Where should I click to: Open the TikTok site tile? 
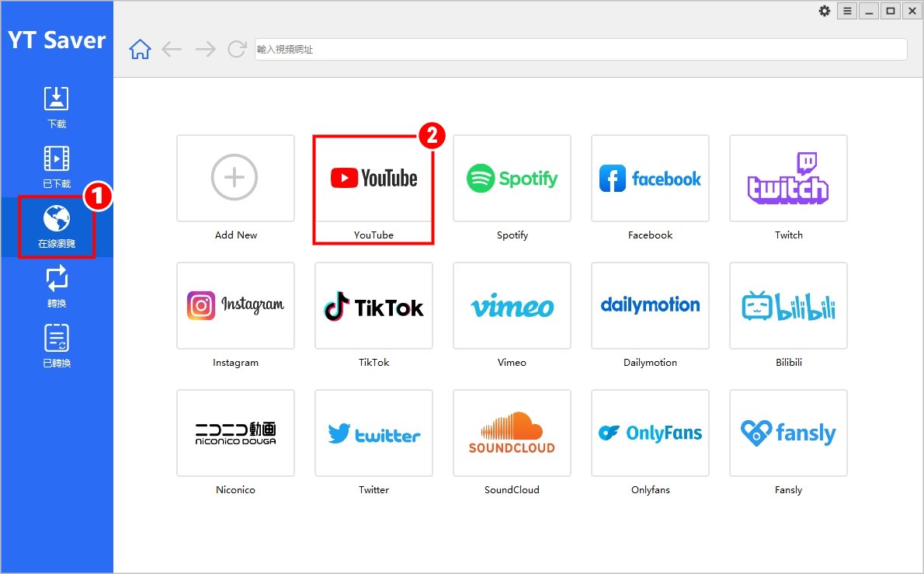click(x=373, y=305)
